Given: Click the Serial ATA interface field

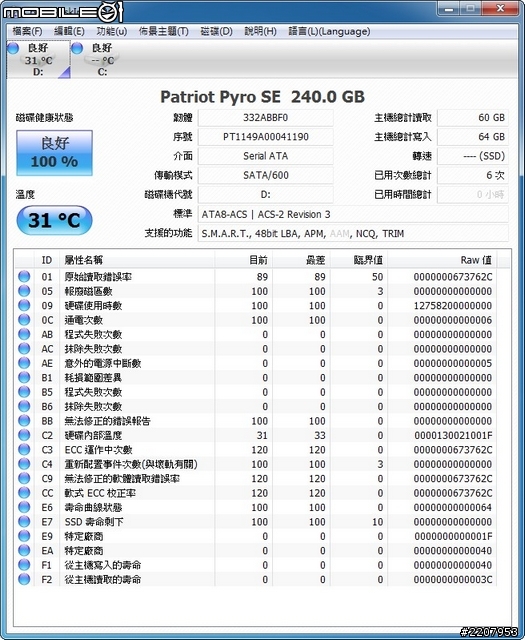Looking at the screenshot, I should pyautogui.click(x=265, y=156).
